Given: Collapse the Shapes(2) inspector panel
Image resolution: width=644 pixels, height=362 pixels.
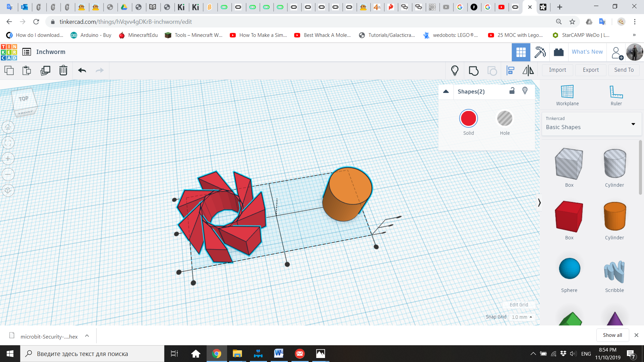Looking at the screenshot, I should 446,91.
